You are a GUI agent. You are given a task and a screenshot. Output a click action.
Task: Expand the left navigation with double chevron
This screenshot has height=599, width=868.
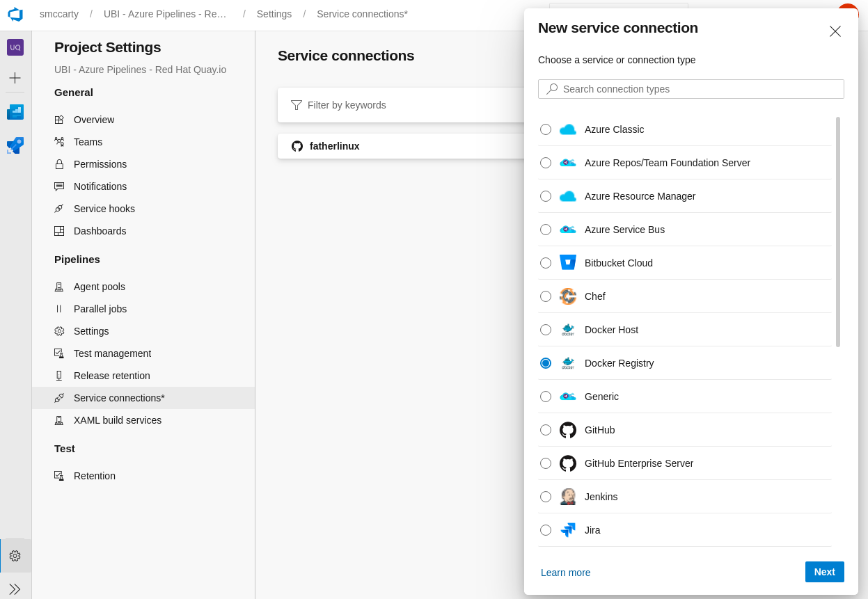pos(15,589)
